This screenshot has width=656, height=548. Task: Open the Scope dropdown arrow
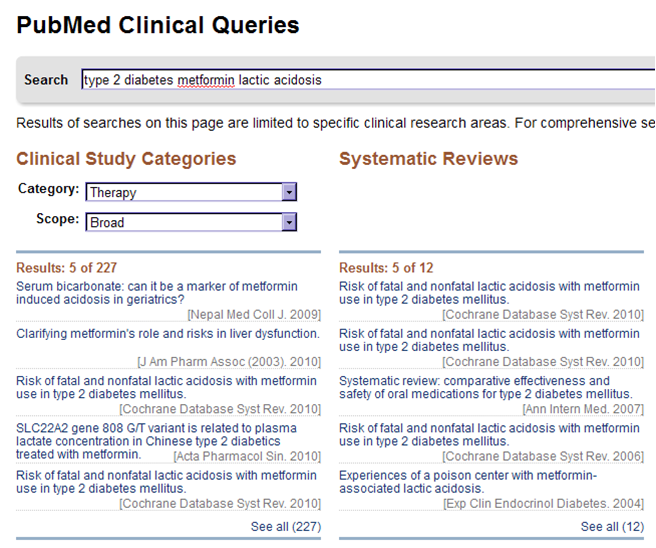tap(289, 222)
